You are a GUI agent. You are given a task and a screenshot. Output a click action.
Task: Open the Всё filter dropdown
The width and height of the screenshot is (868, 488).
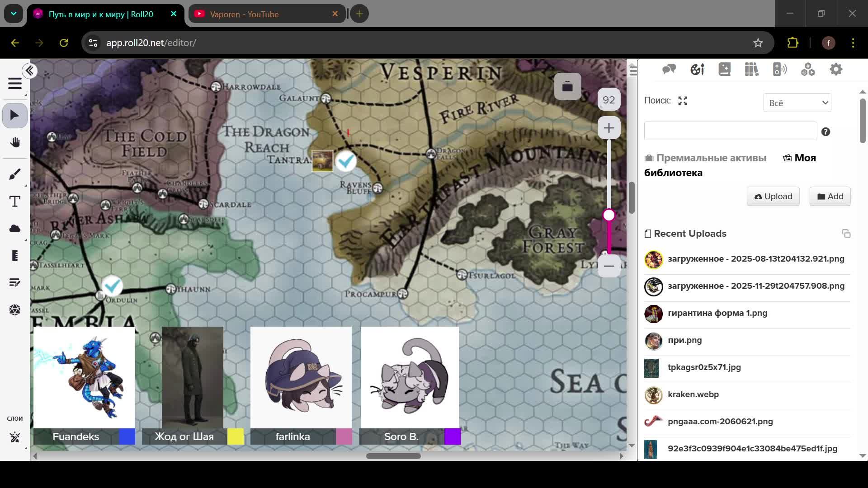click(797, 103)
